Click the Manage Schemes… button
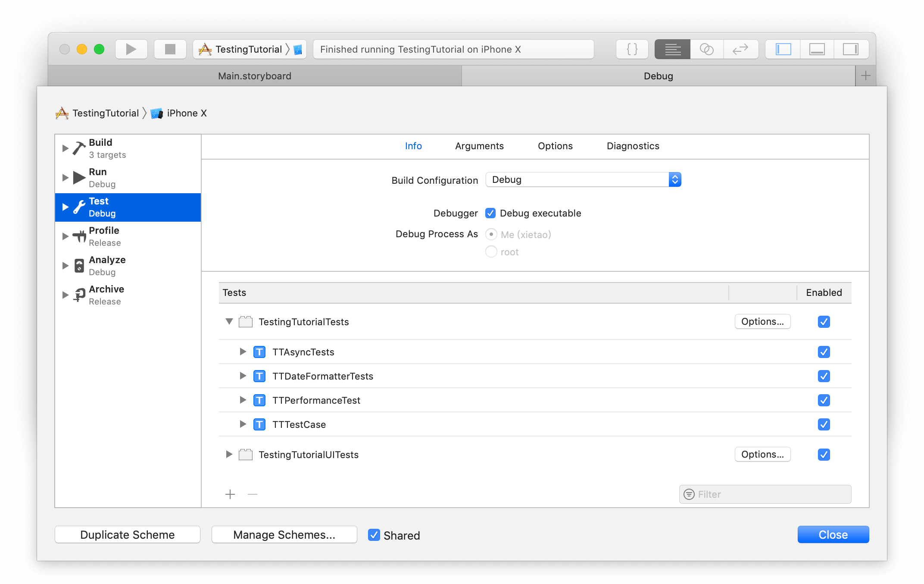 pos(284,534)
